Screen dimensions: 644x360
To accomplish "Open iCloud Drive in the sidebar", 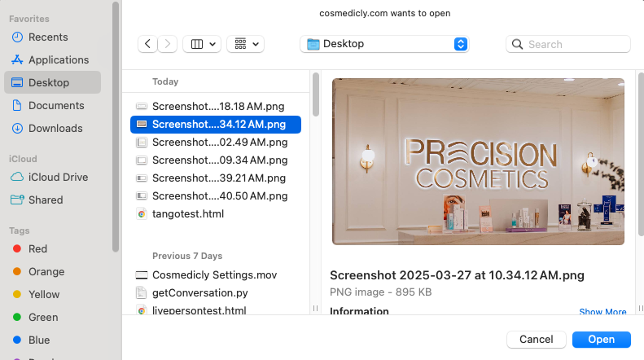I will pyautogui.click(x=53, y=177).
